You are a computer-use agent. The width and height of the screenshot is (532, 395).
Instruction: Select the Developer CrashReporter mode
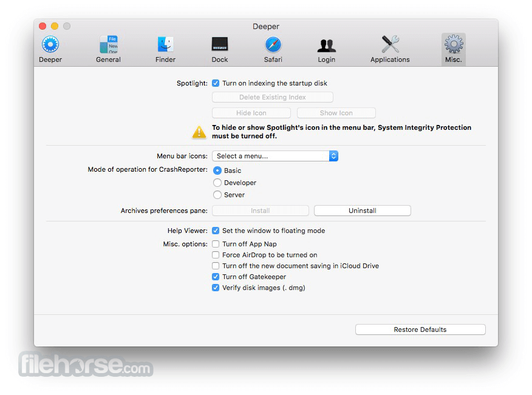217,183
